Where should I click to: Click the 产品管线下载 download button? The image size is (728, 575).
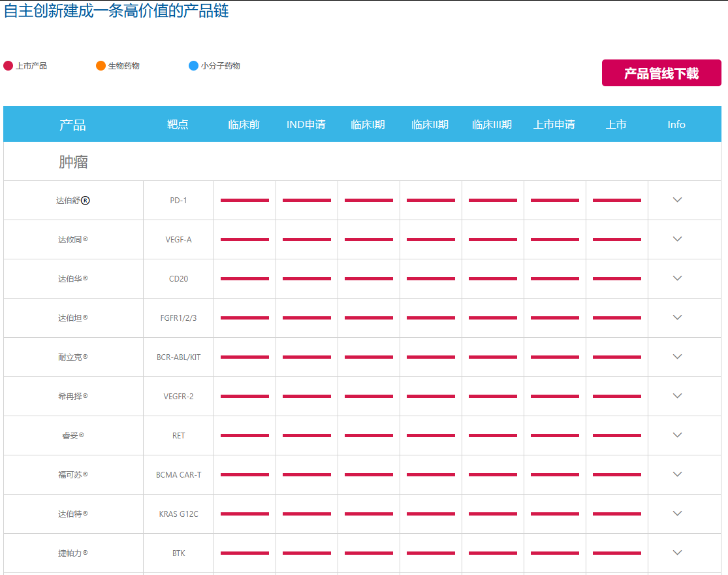coord(661,73)
